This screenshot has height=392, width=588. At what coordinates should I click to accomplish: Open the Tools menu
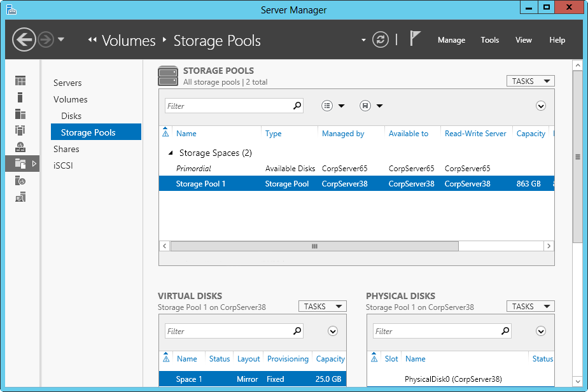pyautogui.click(x=490, y=39)
